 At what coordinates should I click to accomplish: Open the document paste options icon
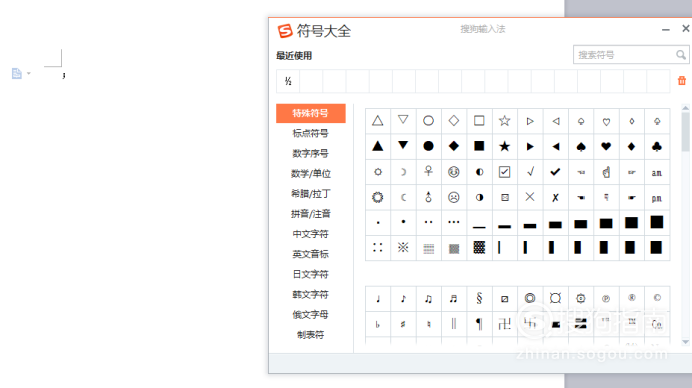17,73
